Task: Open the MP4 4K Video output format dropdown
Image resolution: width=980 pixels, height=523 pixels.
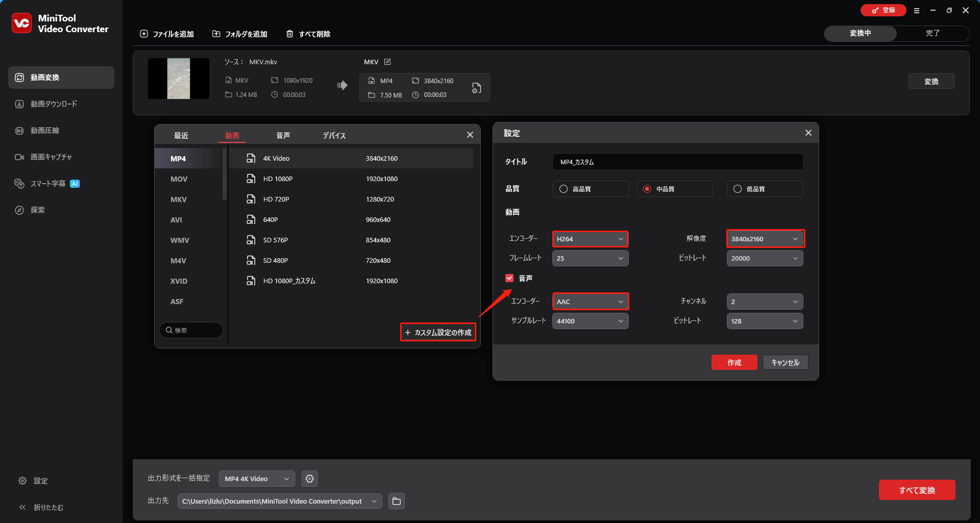Action: pos(256,478)
